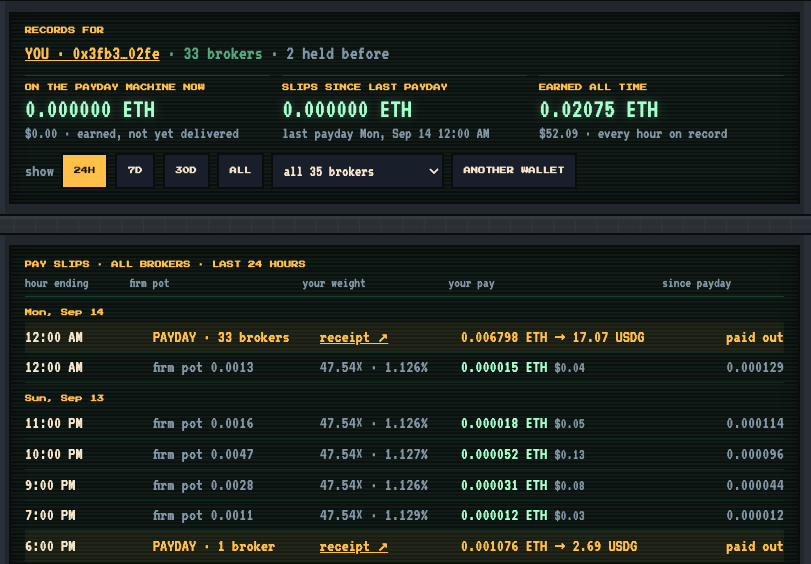Click firm pot 0.0016 in 11:00 PM row
The image size is (811, 564).
pos(203,424)
